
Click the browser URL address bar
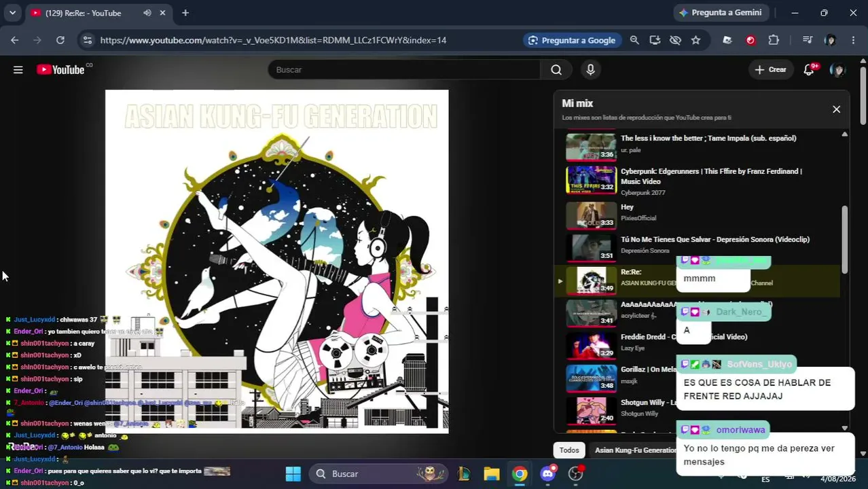[273, 40]
